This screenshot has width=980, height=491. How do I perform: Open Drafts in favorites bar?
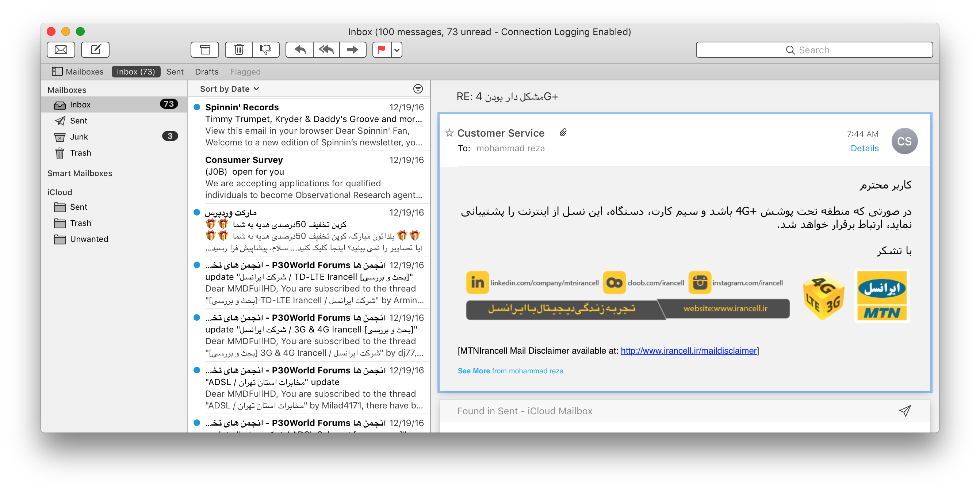point(207,72)
